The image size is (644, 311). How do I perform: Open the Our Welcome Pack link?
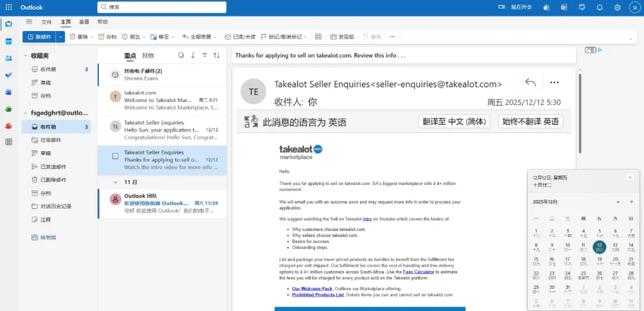[312, 288]
